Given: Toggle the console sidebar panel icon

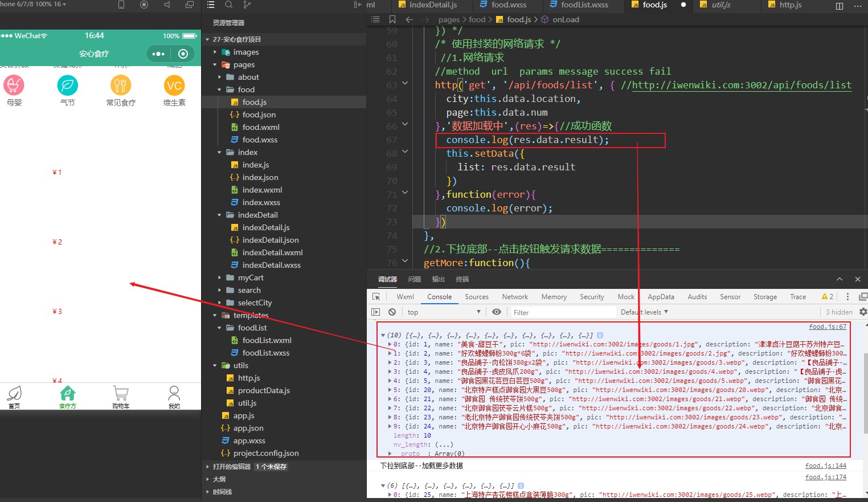Looking at the screenshot, I should coord(375,312).
